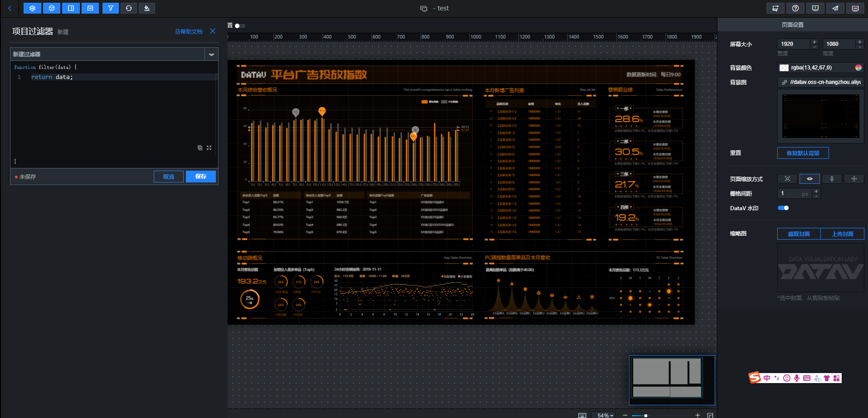Zoom out with the minus icon

tap(625, 415)
